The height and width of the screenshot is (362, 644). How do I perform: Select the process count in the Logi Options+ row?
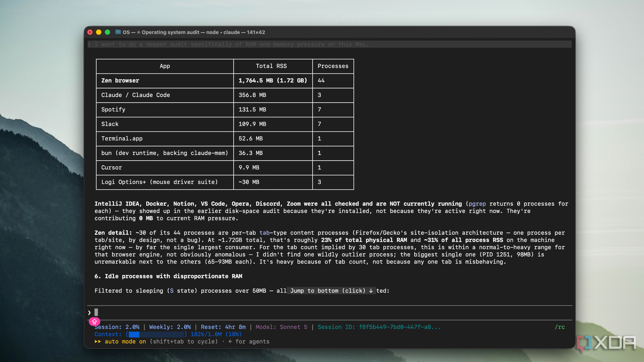[333, 182]
